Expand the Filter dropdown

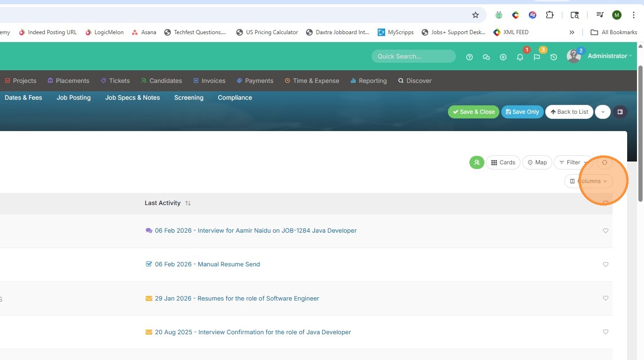tap(573, 162)
